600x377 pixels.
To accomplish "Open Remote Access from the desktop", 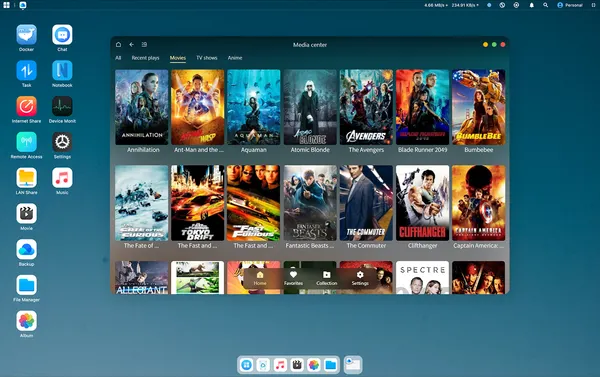I will (26, 142).
